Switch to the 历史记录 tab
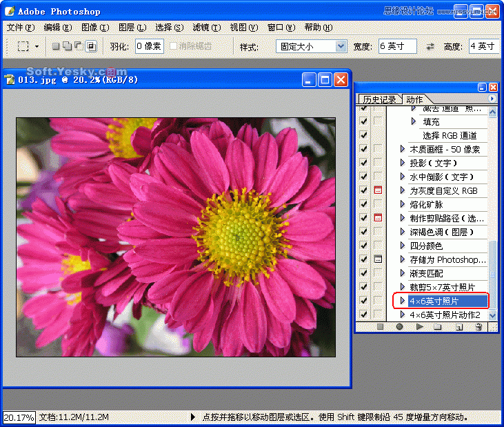Screen dimensions: 504x427 (x=379, y=99)
